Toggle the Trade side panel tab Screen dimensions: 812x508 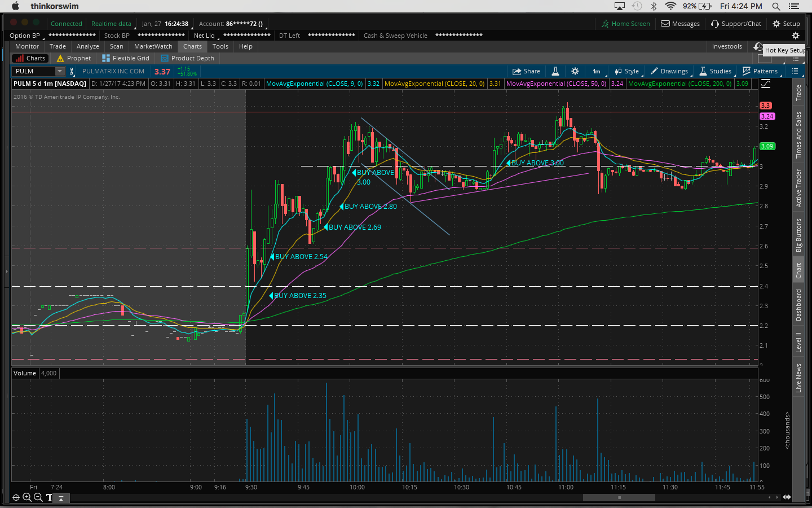798,93
